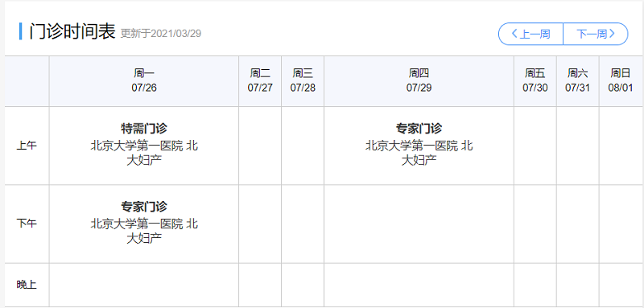Click the 门诊时间表 section title
644x308 pixels.
[72, 32]
